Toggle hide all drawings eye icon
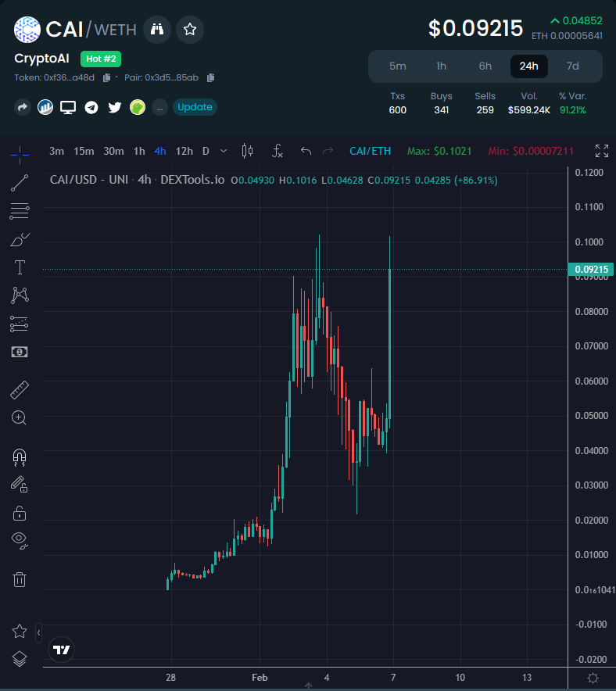Image resolution: width=616 pixels, height=691 pixels. click(x=20, y=540)
